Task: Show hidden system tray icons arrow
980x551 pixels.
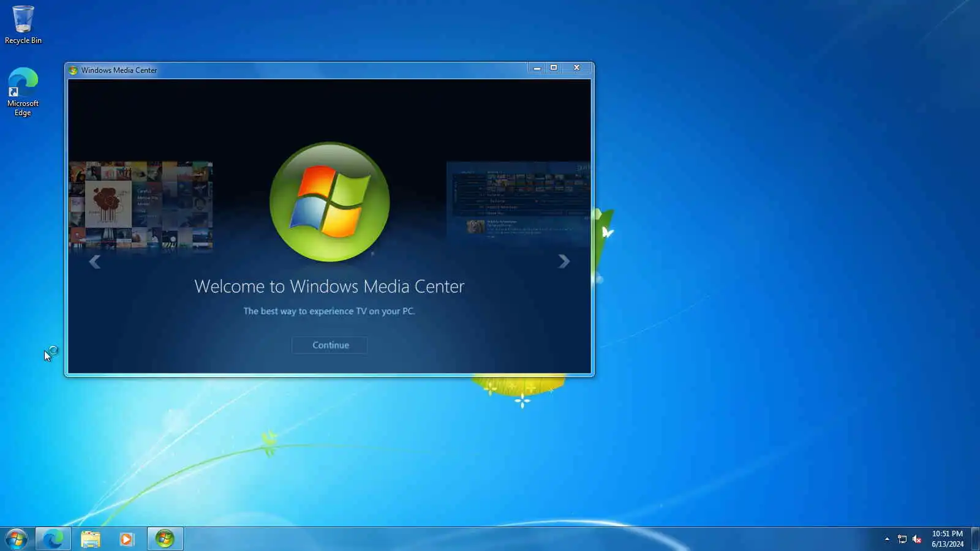Action: click(x=887, y=539)
